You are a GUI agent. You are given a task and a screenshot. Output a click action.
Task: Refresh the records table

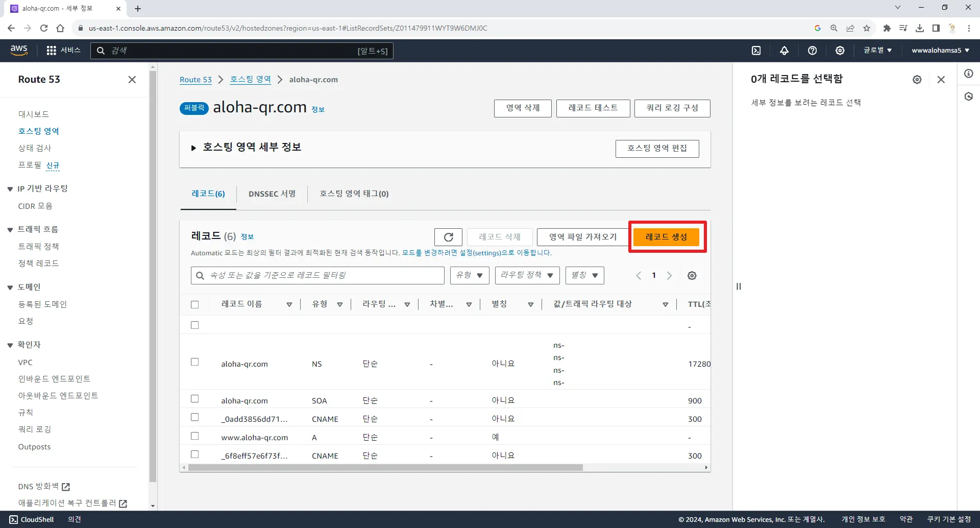448,237
